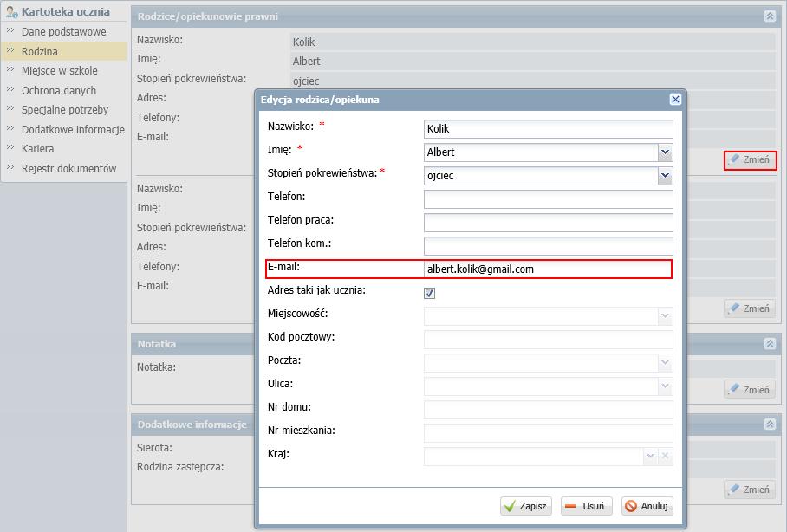Open the Poczta dropdown arrow
This screenshot has width=787, height=532.
click(665, 362)
